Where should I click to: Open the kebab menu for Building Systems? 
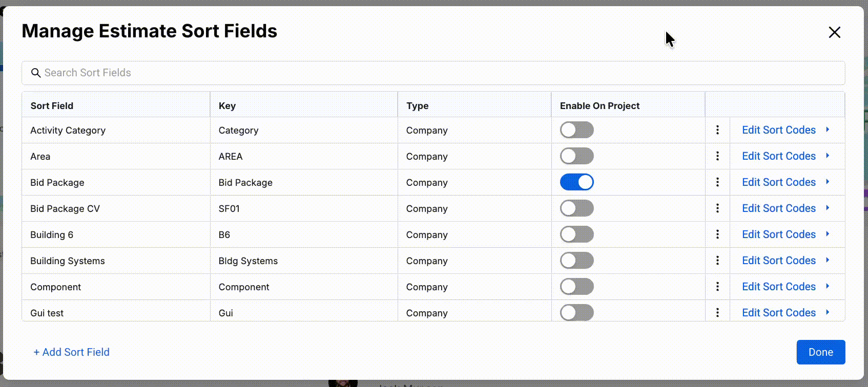pos(717,261)
